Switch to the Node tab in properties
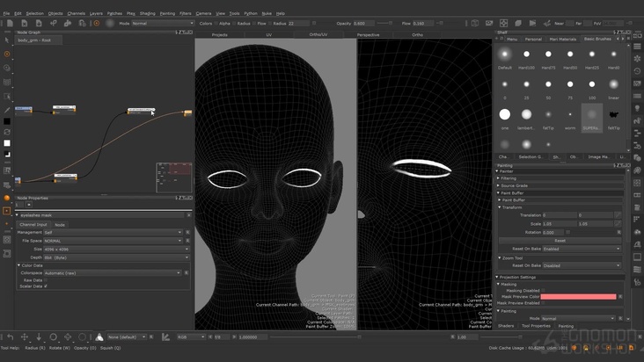The width and height of the screenshot is (644, 362). pyautogui.click(x=60, y=224)
